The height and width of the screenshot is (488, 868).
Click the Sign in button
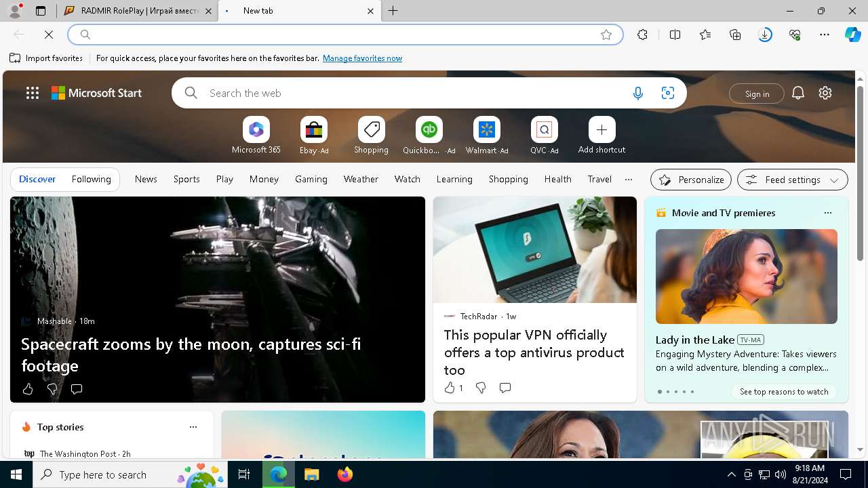pos(757,94)
